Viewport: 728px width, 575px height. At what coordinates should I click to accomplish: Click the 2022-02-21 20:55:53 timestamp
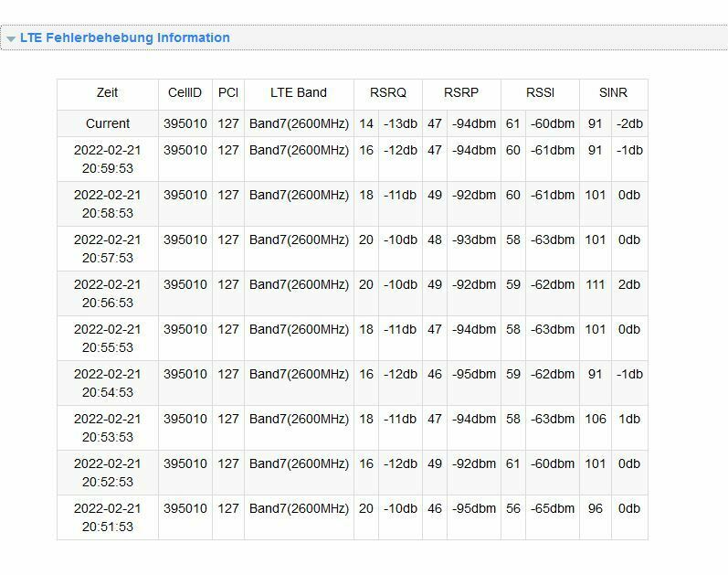click(107, 338)
